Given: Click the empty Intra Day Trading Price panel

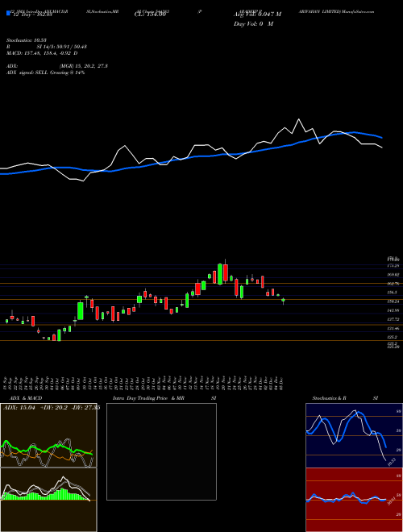Looking at the screenshot, I should (161, 451).
